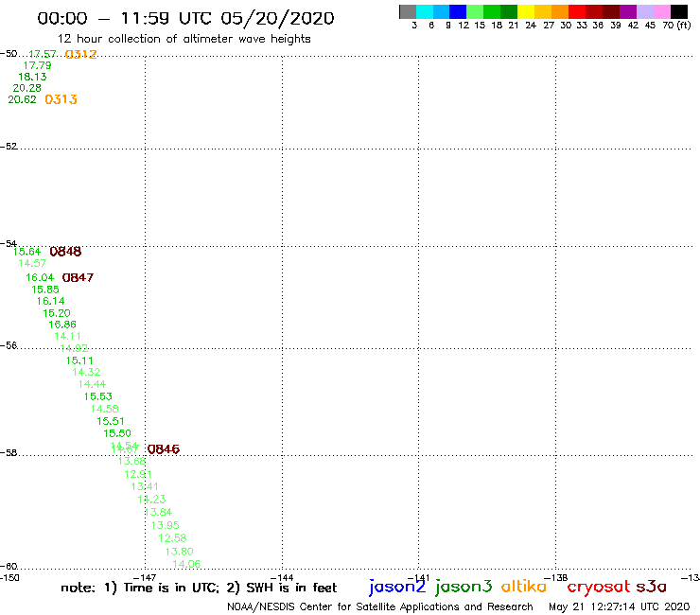Click the 0313 altika time stamp
The height and width of the screenshot is (615, 700).
tap(61, 99)
